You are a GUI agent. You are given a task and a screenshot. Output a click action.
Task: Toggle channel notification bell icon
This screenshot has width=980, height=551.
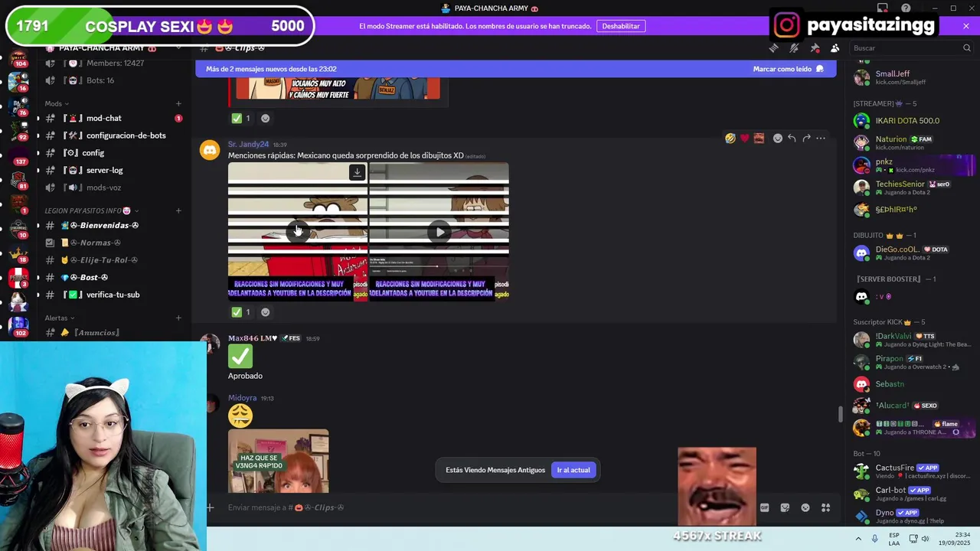coord(794,48)
